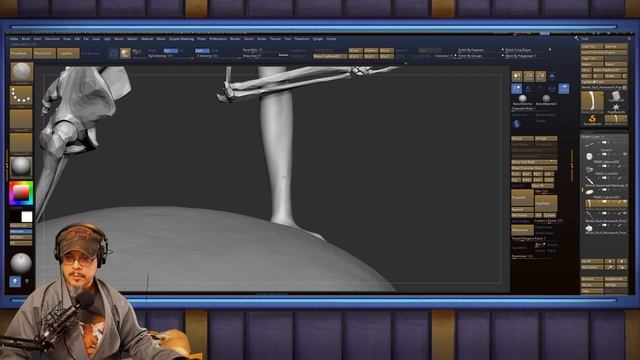The height and width of the screenshot is (360, 640).
Task: Toggle Draw mode sphere button
Action: coord(125,53)
